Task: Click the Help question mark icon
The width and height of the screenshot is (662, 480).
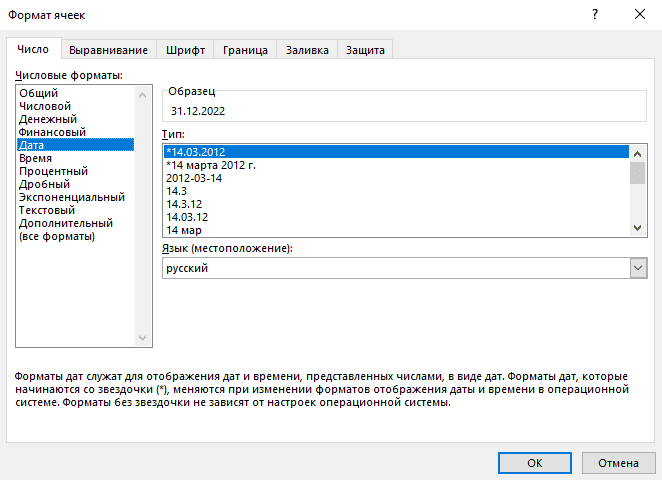Action: [595, 15]
